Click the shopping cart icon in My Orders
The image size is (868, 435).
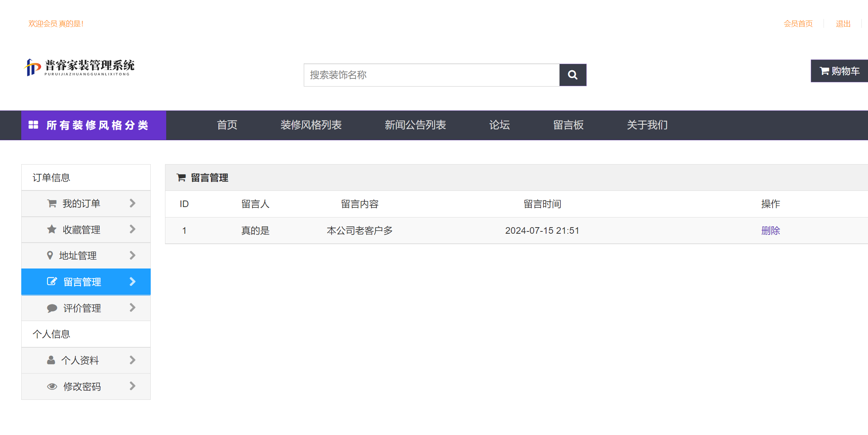[52, 204]
